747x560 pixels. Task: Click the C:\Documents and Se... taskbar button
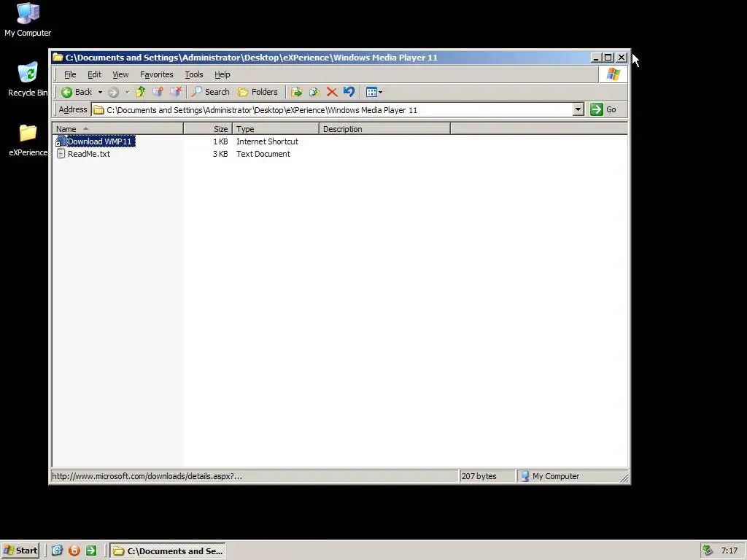(168, 551)
